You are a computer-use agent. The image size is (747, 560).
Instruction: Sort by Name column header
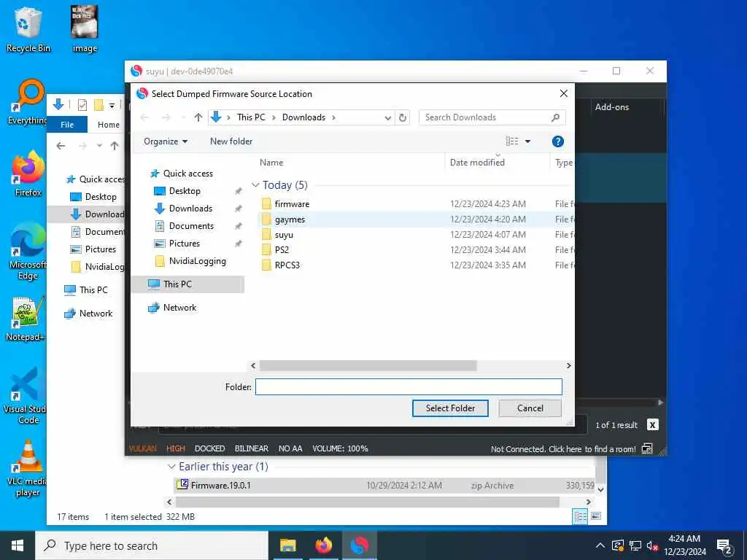pos(271,163)
